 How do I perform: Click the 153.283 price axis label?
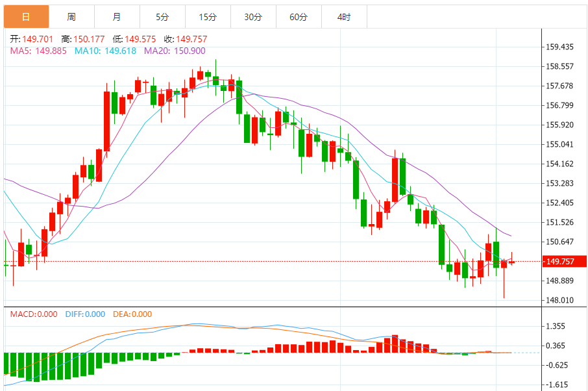pyautogui.click(x=559, y=184)
